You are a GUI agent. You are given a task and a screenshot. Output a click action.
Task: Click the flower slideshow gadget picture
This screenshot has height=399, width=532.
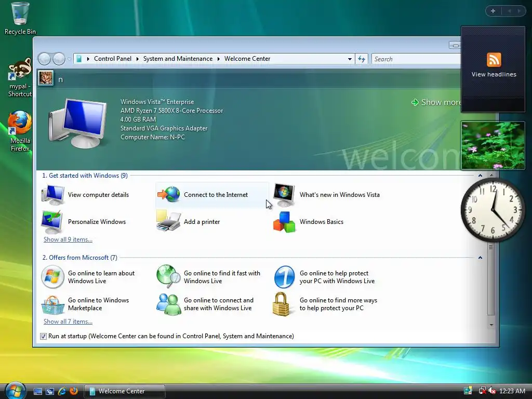click(x=493, y=145)
